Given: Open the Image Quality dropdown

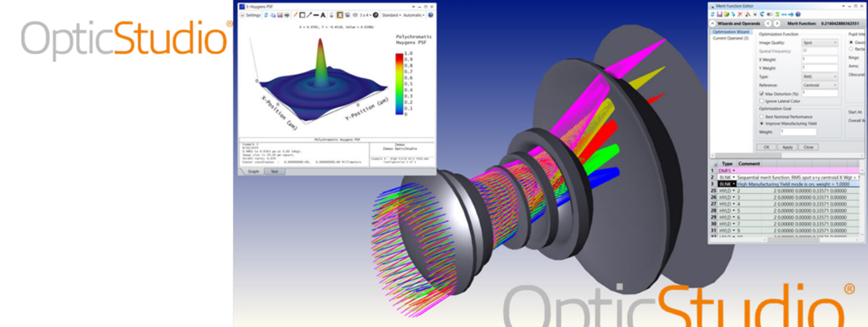Looking at the screenshot, I should pos(819,43).
